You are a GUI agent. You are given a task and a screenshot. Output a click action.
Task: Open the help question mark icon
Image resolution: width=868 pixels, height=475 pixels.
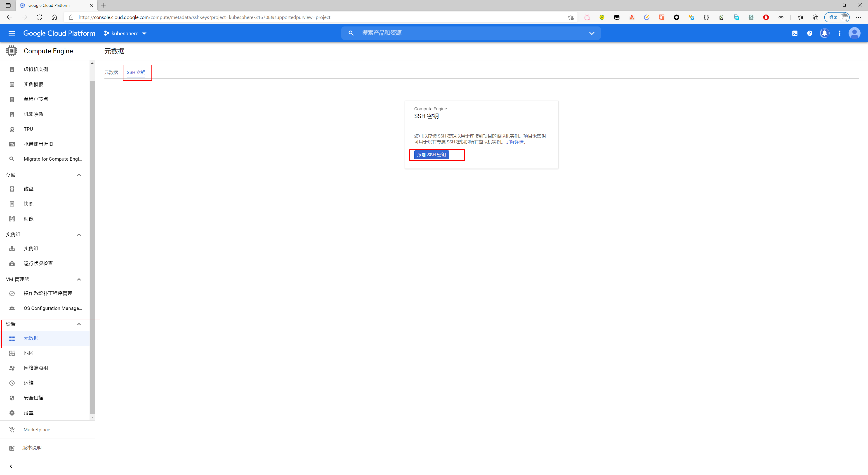(810, 33)
